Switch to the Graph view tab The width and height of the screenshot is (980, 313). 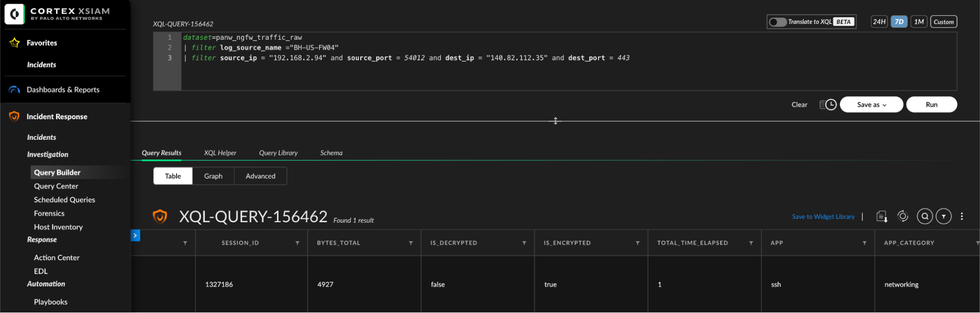click(x=213, y=176)
